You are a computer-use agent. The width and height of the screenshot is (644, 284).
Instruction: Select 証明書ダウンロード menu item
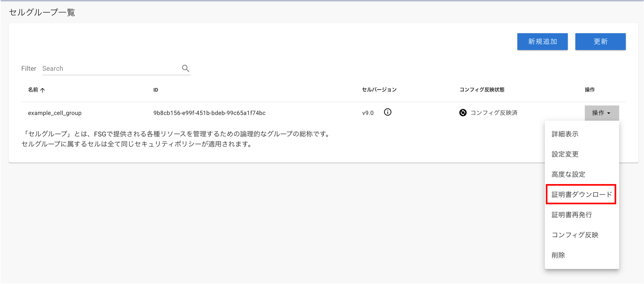coord(582,195)
